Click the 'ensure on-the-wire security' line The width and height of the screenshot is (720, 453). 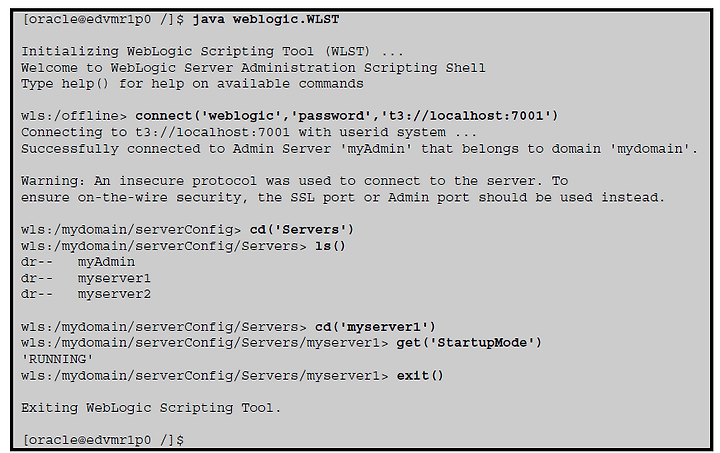click(x=343, y=198)
